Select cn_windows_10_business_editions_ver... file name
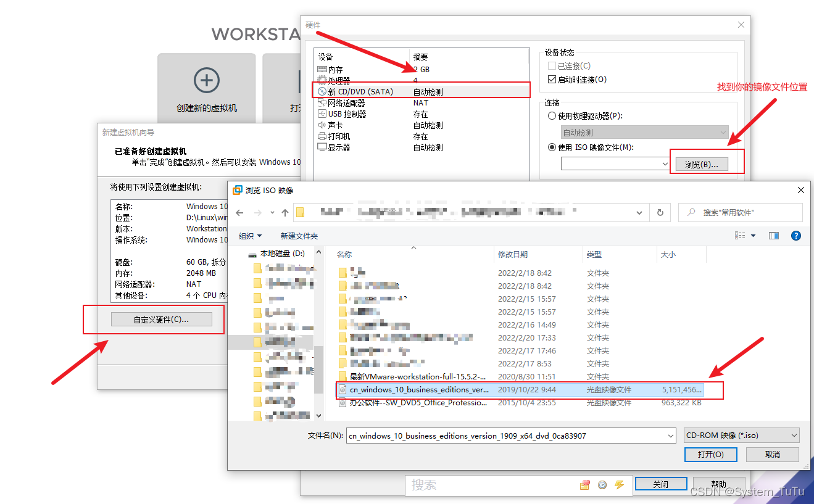Viewport: 814px width, 504px height. [x=419, y=389]
